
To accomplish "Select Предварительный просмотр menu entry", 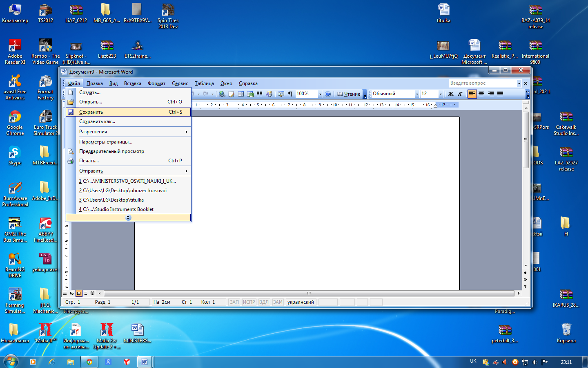I will pos(128,151).
